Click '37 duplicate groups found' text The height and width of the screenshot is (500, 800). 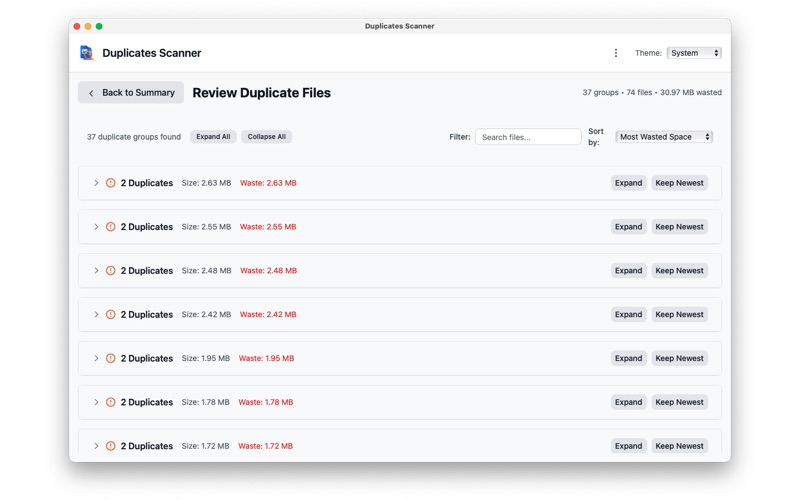click(x=134, y=137)
